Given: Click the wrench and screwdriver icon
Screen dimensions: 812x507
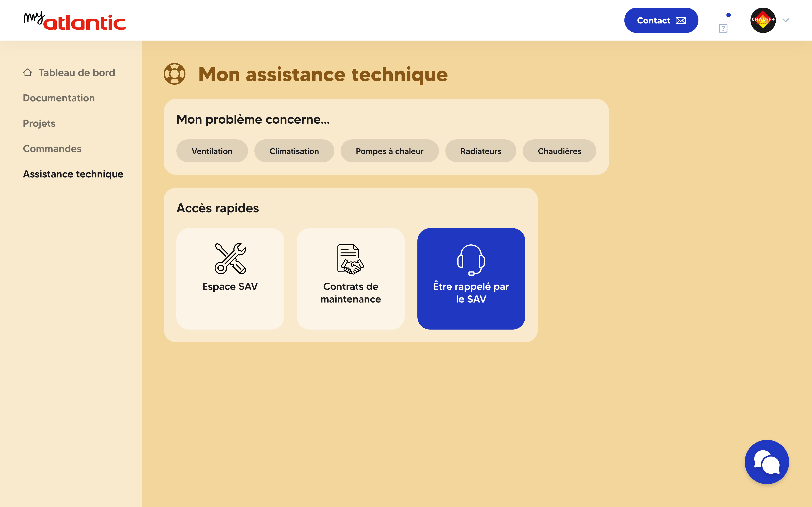Looking at the screenshot, I should coord(230,259).
